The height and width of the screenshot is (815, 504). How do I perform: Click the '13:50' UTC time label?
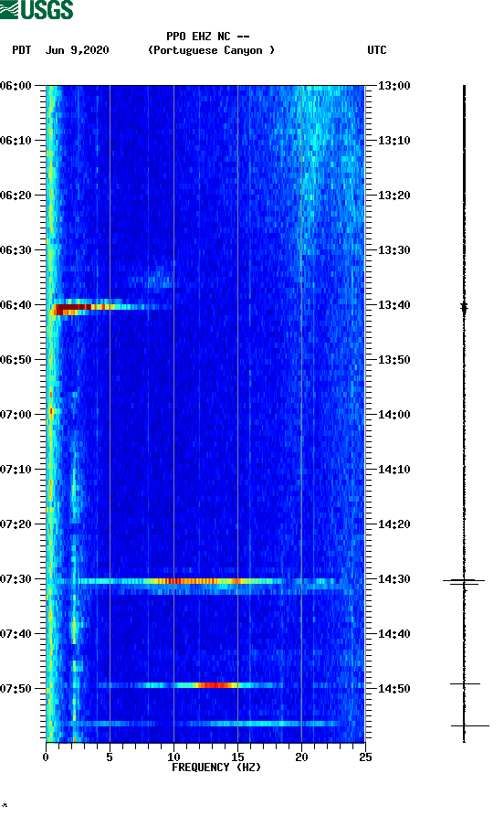pos(394,360)
